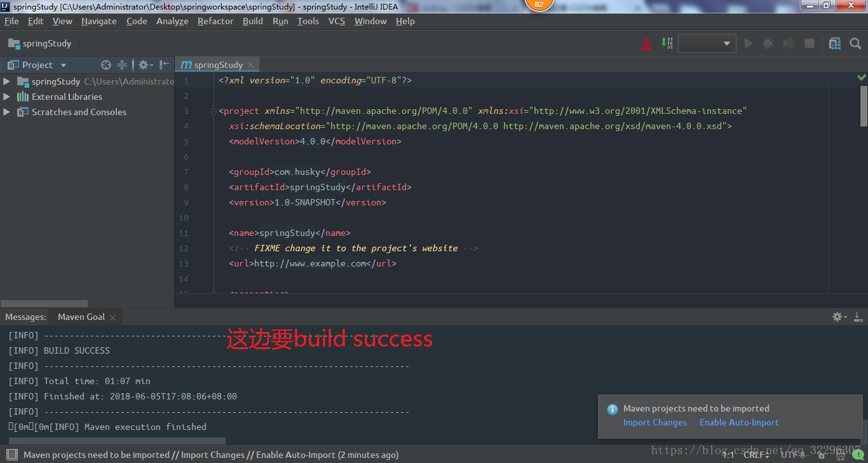Click the Messages horizontal scrollbar
Screen dimensions: 868x463
tap(117, 441)
